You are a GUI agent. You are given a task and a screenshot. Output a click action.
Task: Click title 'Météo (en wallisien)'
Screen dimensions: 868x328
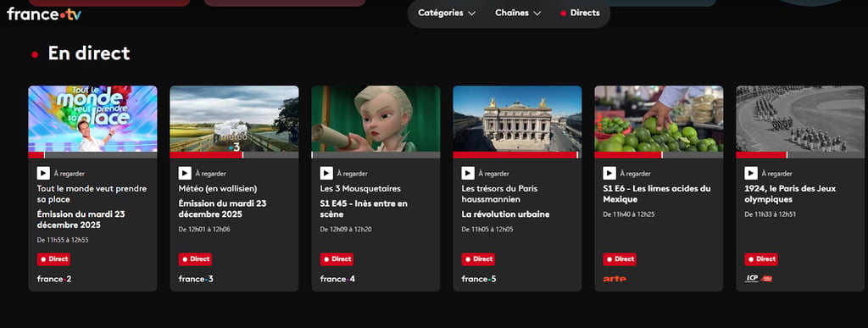pos(218,189)
